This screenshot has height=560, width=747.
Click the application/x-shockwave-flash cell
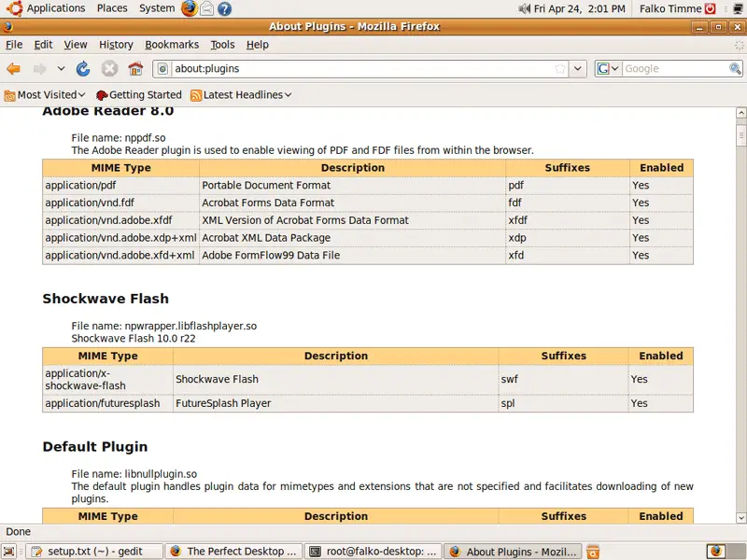tap(107, 380)
